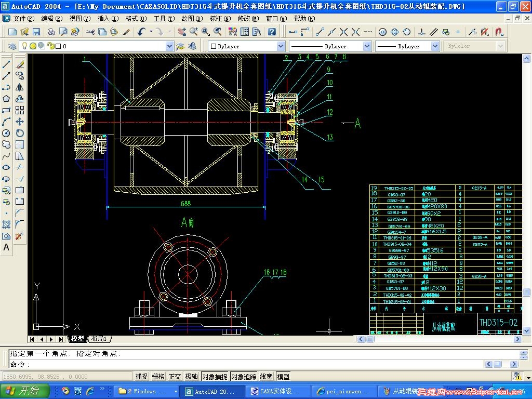Open the 绘图(D) menu
532x399 pixels.
[192, 18]
